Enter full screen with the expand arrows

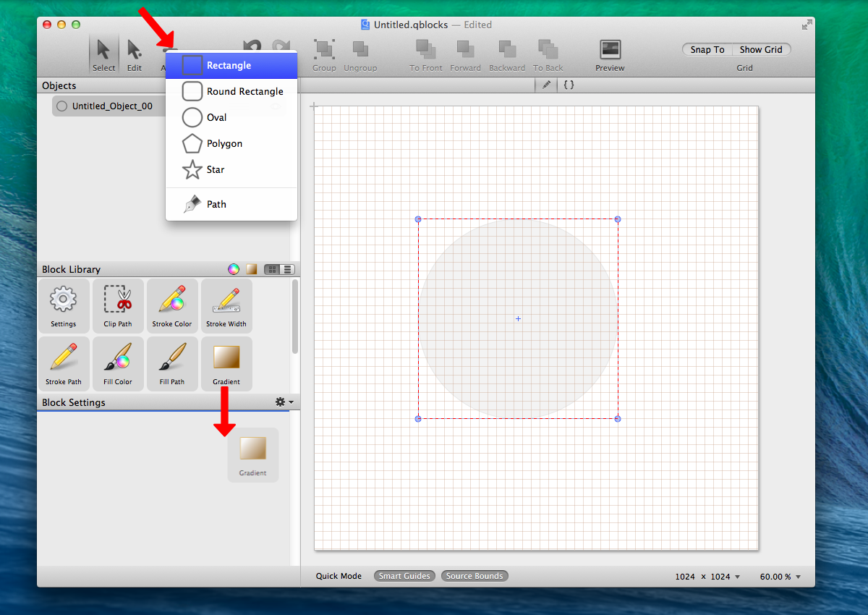tap(807, 25)
